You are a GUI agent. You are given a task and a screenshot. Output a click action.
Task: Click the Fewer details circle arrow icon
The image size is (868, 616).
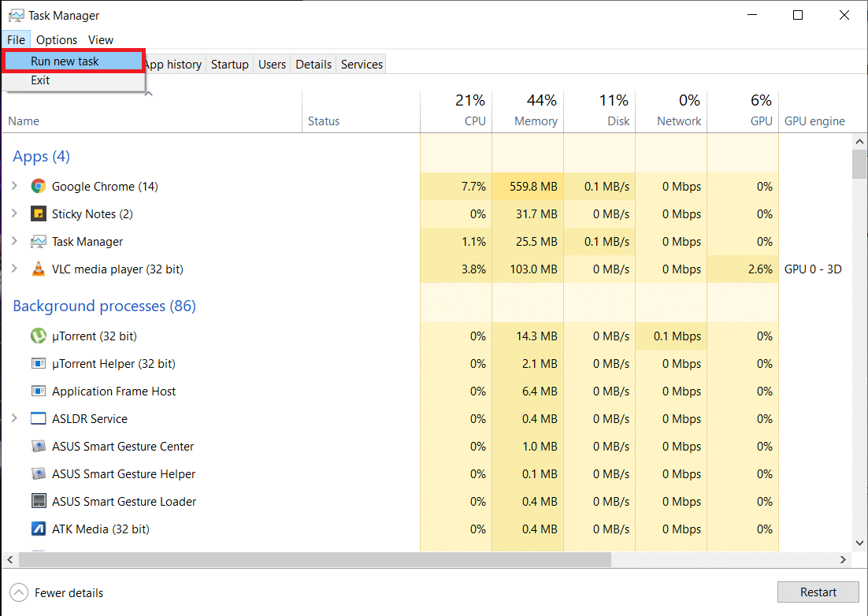click(19, 592)
